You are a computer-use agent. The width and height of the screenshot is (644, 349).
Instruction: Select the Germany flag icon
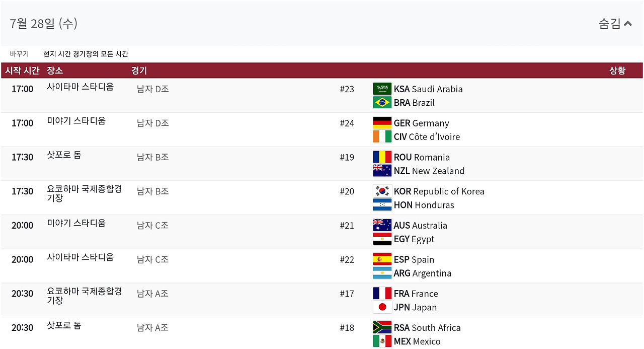pos(382,123)
